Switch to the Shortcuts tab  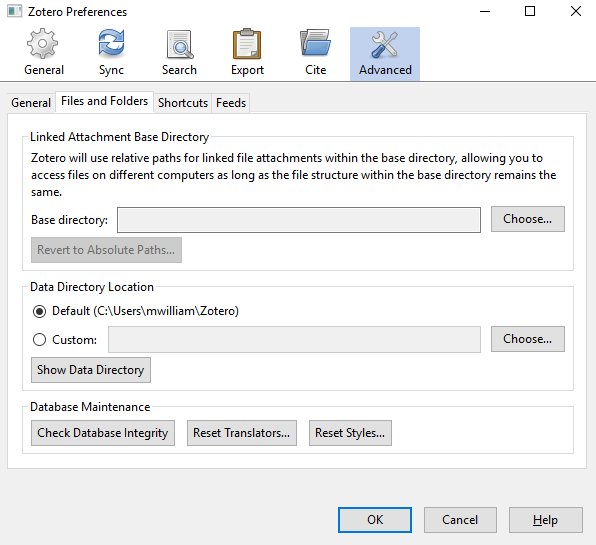point(183,103)
